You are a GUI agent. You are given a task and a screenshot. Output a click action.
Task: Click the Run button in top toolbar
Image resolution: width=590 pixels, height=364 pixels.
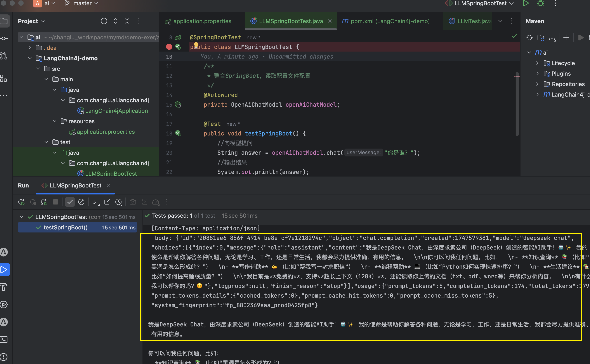coord(526,3)
